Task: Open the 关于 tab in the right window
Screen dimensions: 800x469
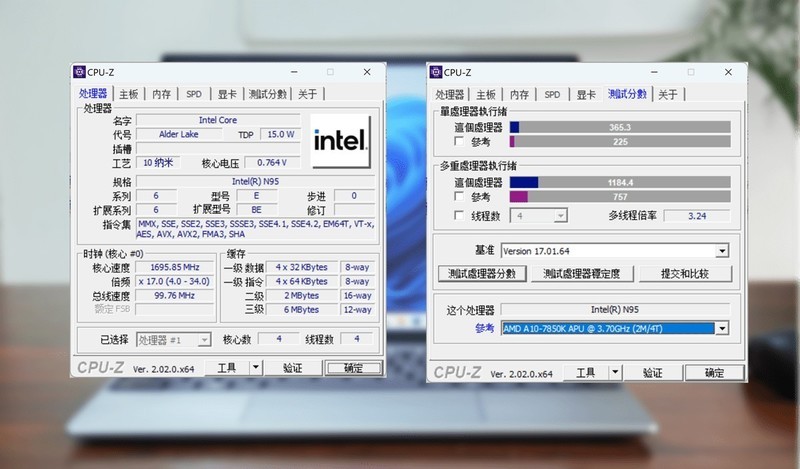Action: [x=668, y=94]
